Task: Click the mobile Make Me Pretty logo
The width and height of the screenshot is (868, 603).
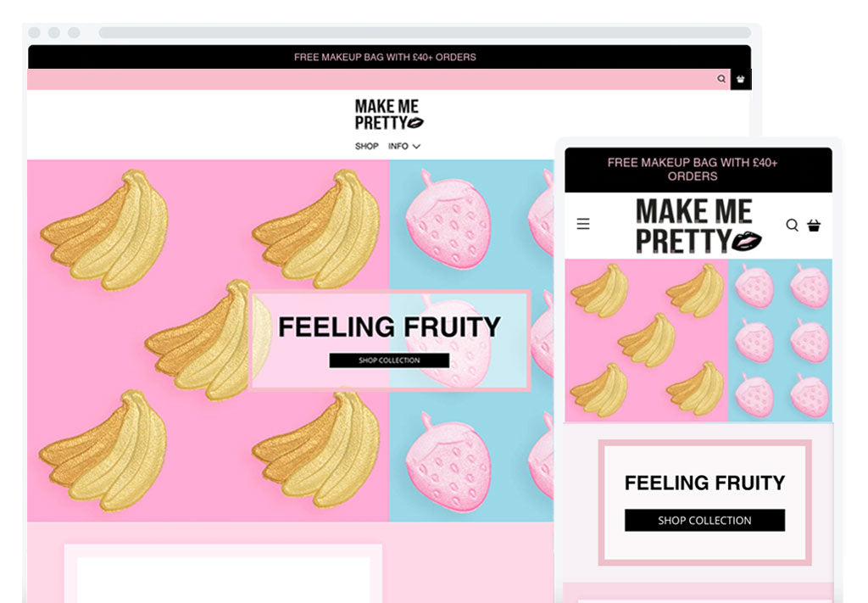Action: click(x=698, y=226)
